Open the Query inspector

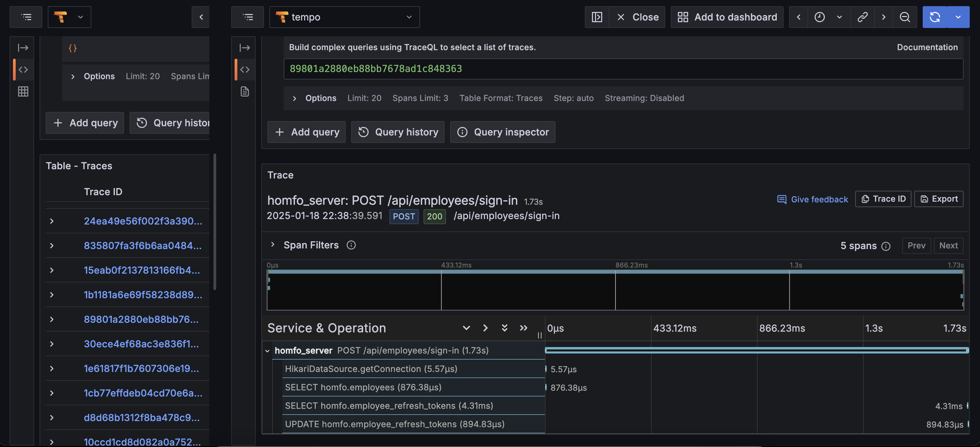click(x=502, y=132)
